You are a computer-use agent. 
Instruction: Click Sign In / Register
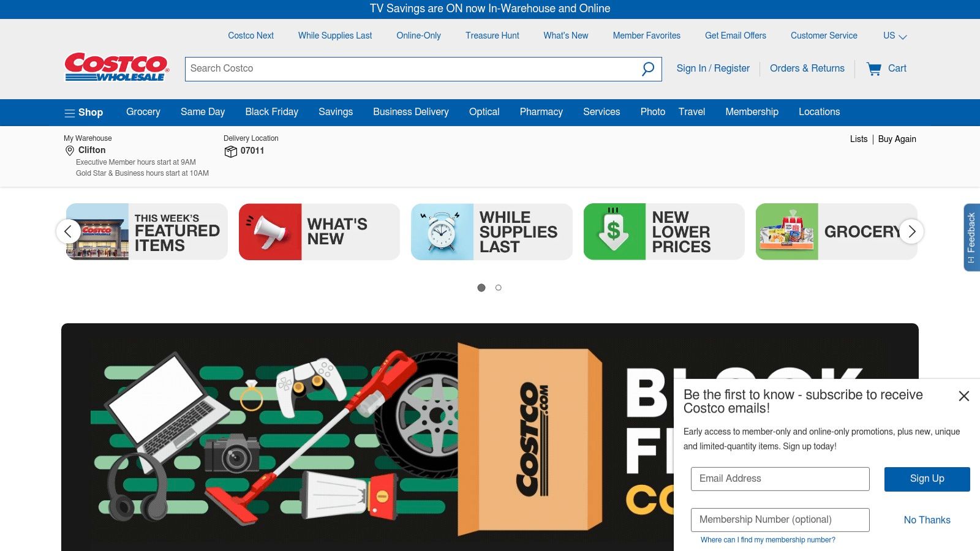coord(713,69)
